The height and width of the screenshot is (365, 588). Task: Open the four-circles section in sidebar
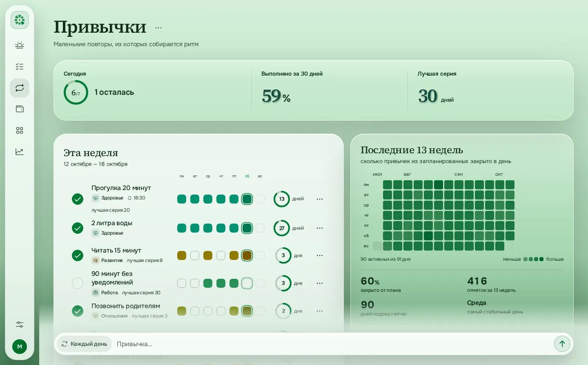tap(20, 130)
